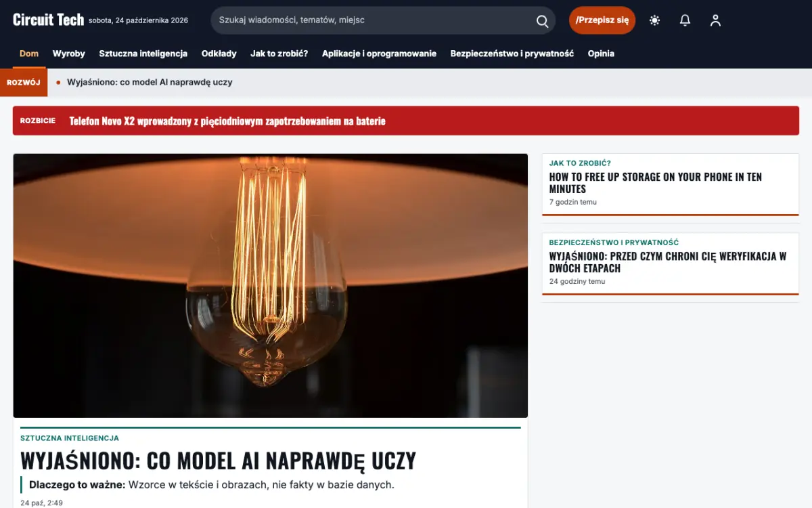Click the '24 godziny temu' timestamp
Image resolution: width=812 pixels, height=508 pixels.
tap(577, 281)
